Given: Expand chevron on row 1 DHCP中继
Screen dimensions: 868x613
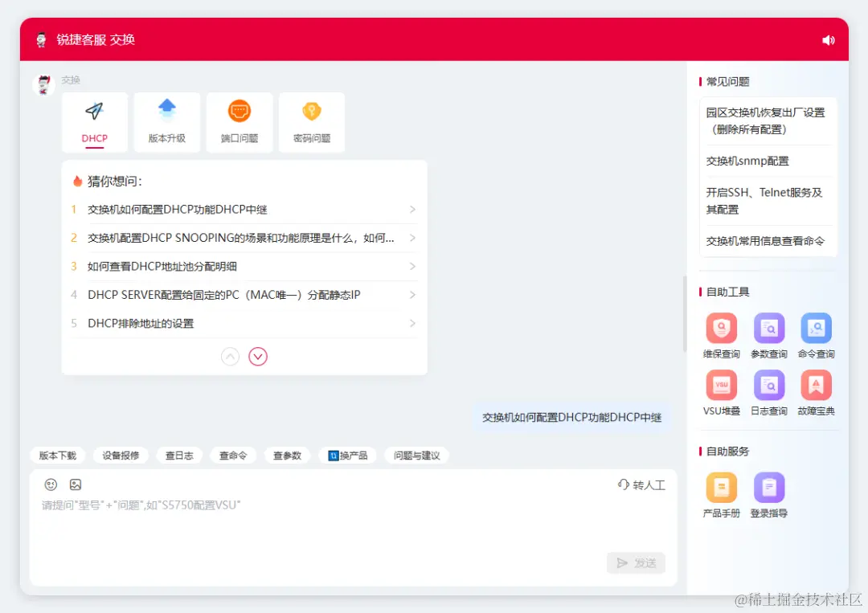Looking at the screenshot, I should point(412,209).
